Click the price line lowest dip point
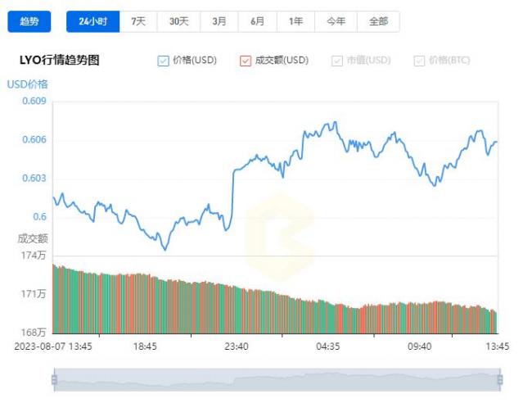Image resolution: width=532 pixels, height=403 pixels. coord(165,250)
